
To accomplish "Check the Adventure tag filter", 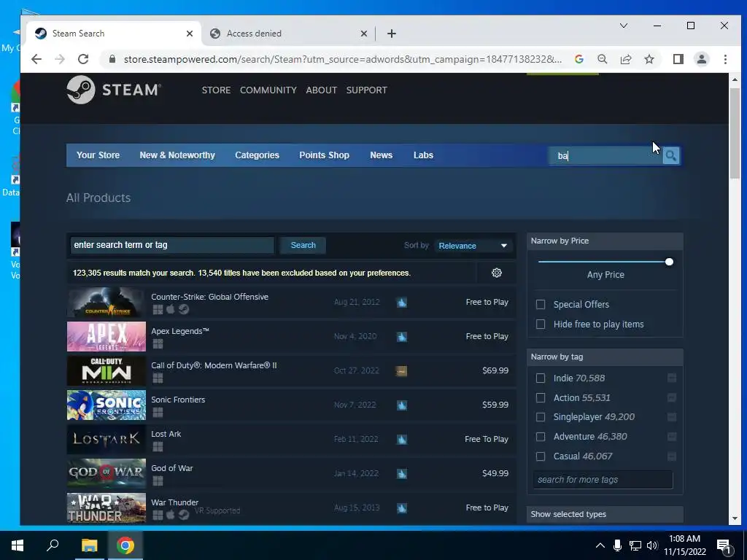I will click(541, 437).
